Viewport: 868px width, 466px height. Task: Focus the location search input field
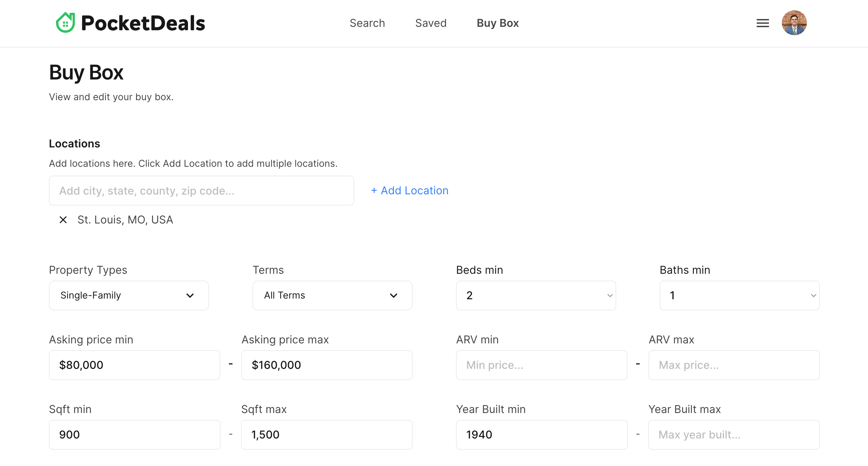point(201,191)
